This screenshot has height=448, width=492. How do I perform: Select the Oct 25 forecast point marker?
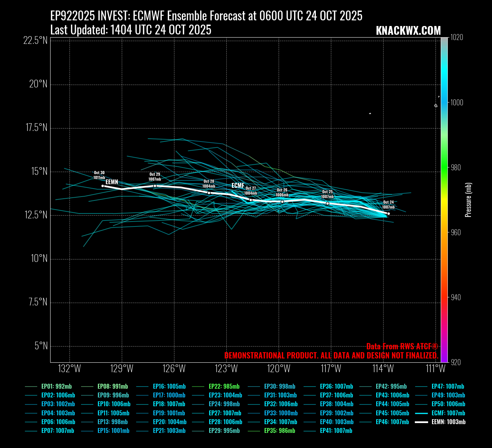click(x=327, y=203)
